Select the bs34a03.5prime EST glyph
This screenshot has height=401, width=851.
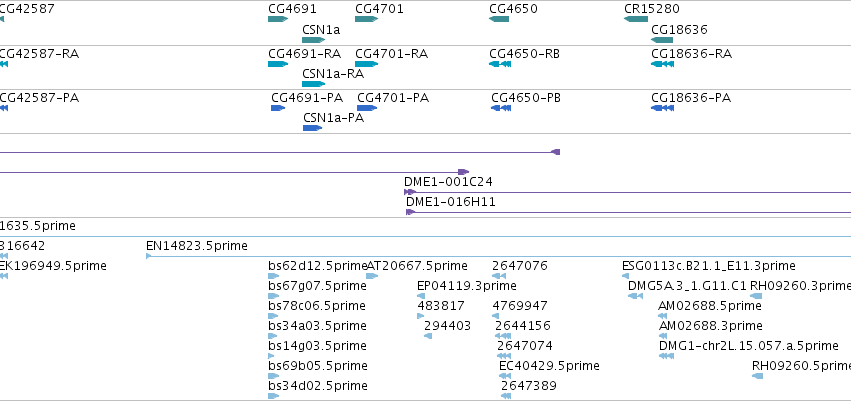pos(272,336)
